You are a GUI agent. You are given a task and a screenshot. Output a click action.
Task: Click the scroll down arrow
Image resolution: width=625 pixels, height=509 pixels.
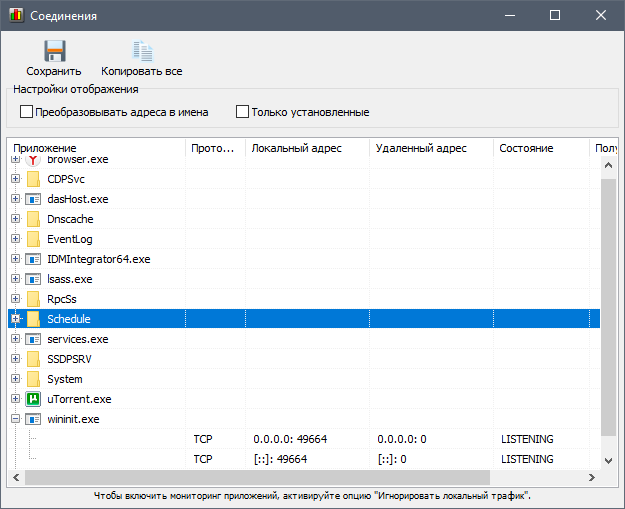click(608, 461)
